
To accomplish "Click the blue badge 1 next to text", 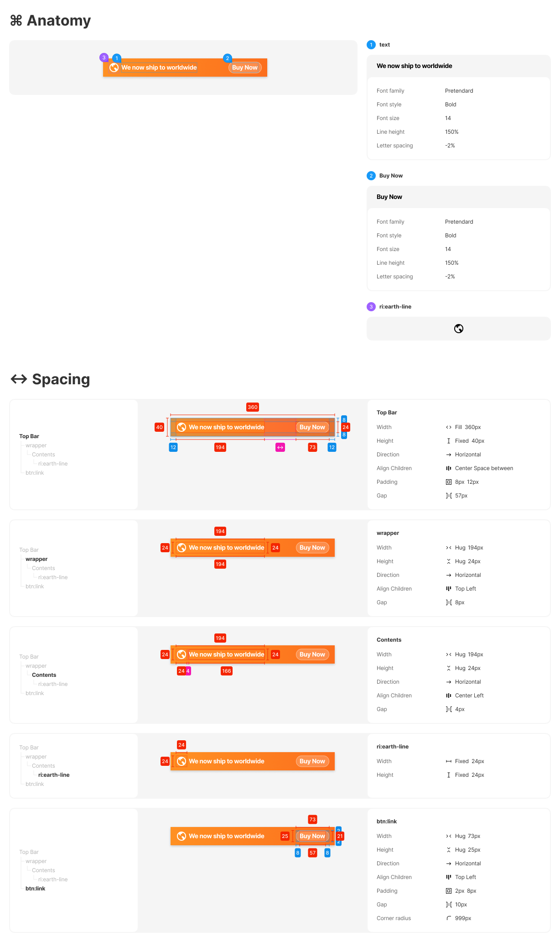I will tap(371, 45).
